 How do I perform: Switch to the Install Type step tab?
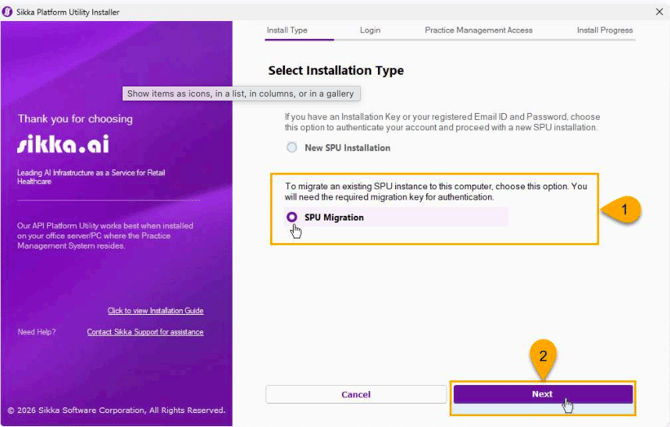[287, 30]
